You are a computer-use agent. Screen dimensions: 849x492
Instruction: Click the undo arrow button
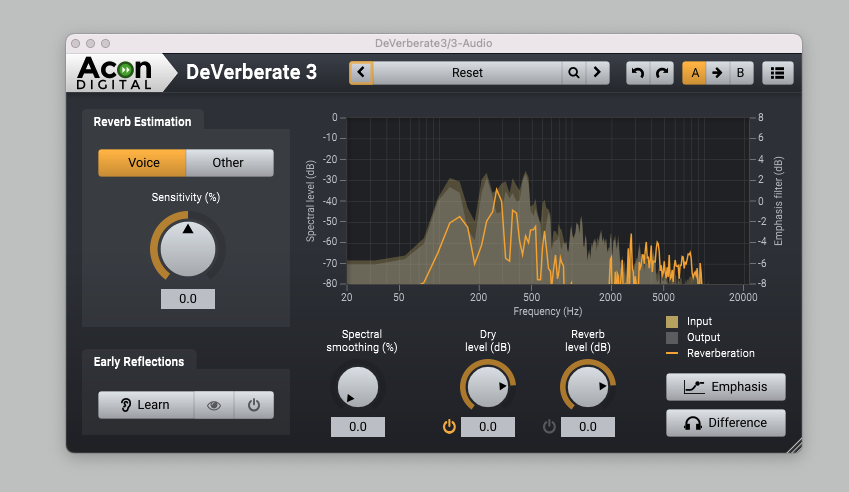click(638, 73)
